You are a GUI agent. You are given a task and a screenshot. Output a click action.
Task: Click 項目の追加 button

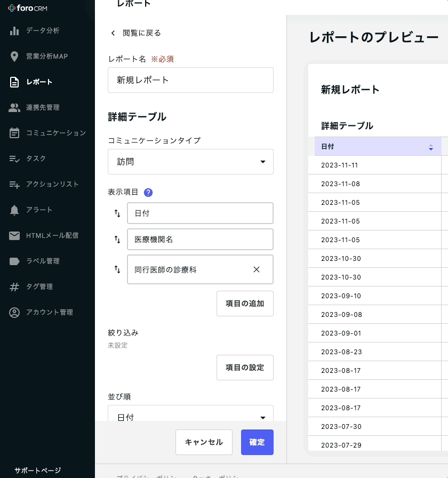pyautogui.click(x=245, y=304)
